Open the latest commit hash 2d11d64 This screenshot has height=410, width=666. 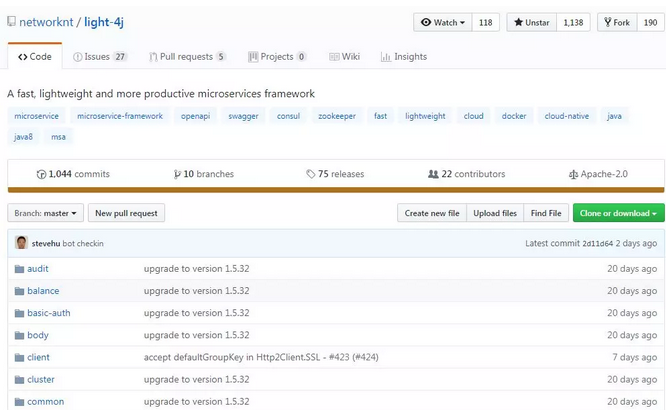pyautogui.click(x=597, y=243)
